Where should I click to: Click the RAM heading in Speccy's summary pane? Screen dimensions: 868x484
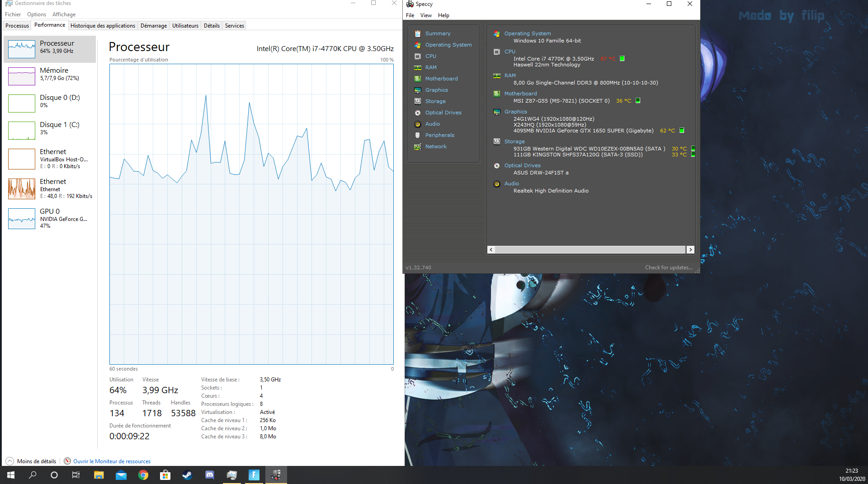tap(510, 75)
